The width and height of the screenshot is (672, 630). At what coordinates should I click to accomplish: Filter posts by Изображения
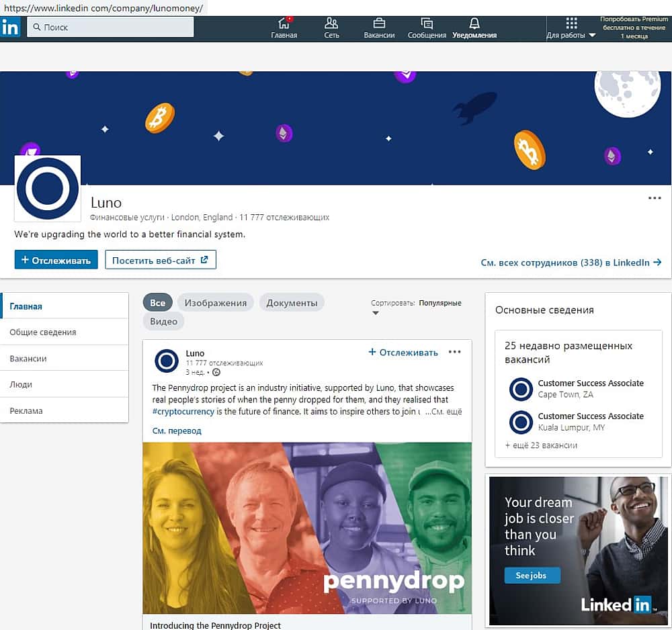click(216, 303)
